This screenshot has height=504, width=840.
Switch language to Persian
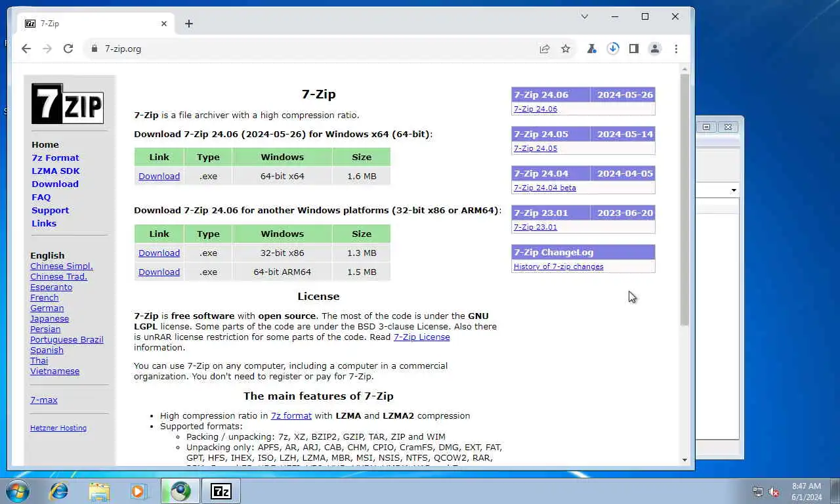(45, 329)
